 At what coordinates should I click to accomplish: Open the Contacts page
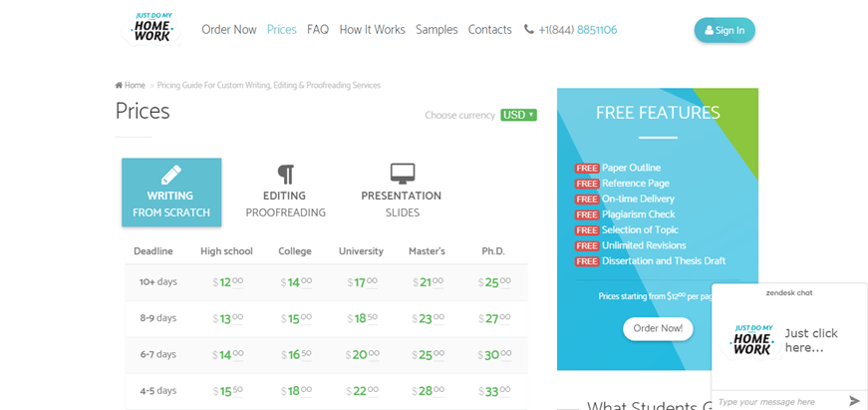(x=490, y=29)
